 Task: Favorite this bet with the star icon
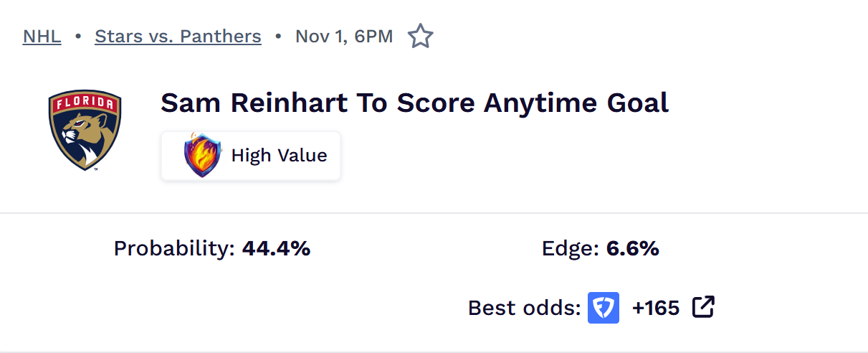[420, 36]
